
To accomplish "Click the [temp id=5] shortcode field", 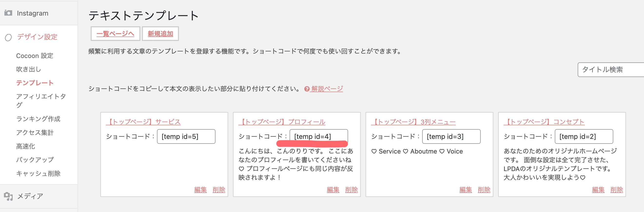I will click(x=186, y=136).
